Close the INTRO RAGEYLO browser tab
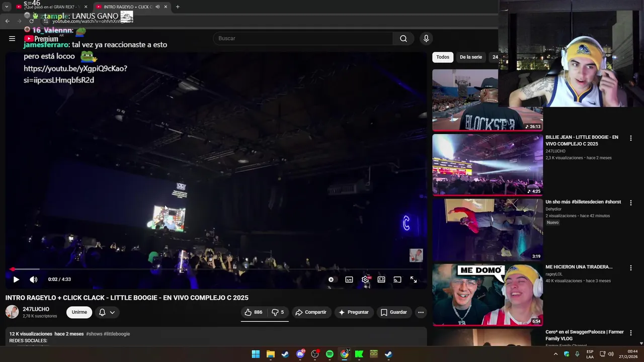Viewport: 644px width, 362px height. point(166,7)
